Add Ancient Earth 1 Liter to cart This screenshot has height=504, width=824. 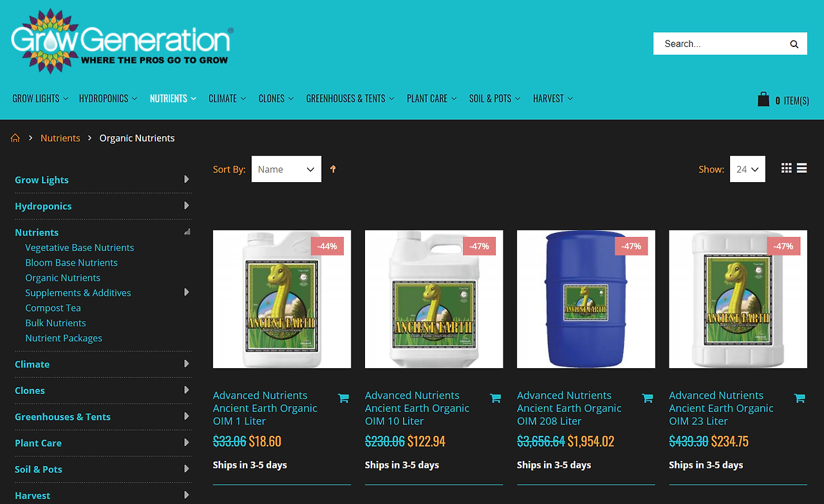(343, 398)
